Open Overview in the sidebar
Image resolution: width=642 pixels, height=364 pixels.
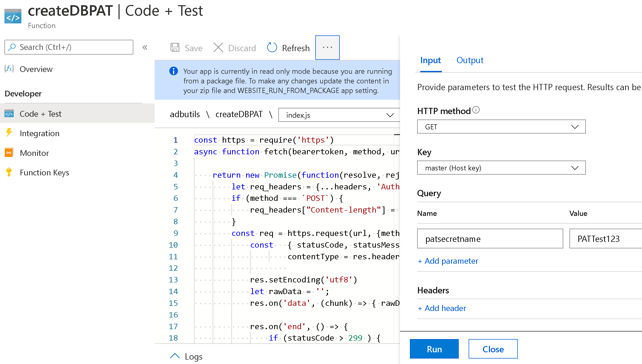point(36,69)
